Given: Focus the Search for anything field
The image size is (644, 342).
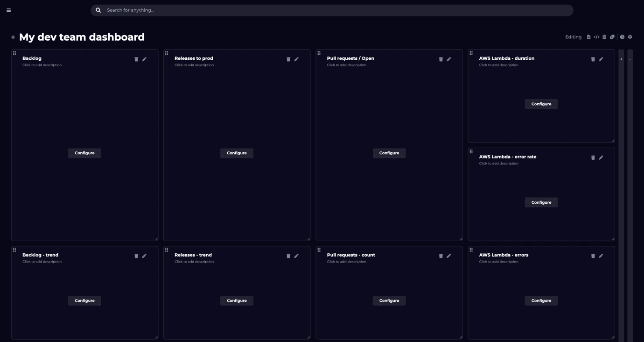Looking at the screenshot, I should click(331, 10).
